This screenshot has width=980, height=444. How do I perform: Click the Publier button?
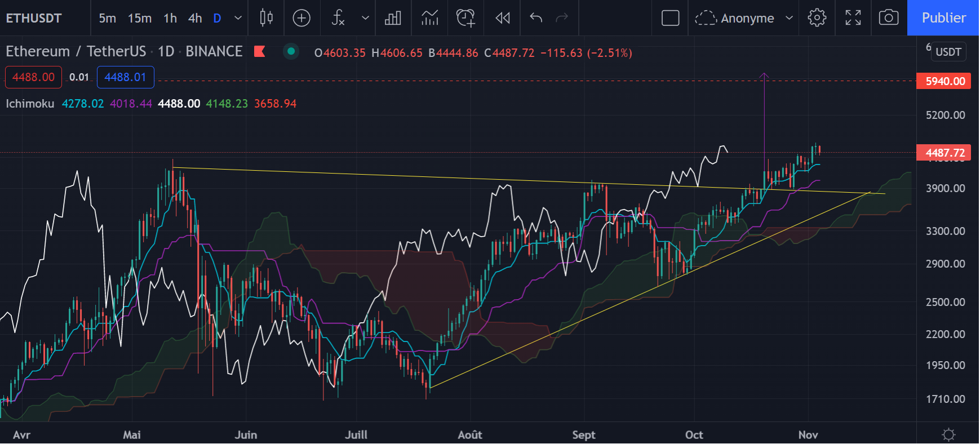tap(943, 18)
